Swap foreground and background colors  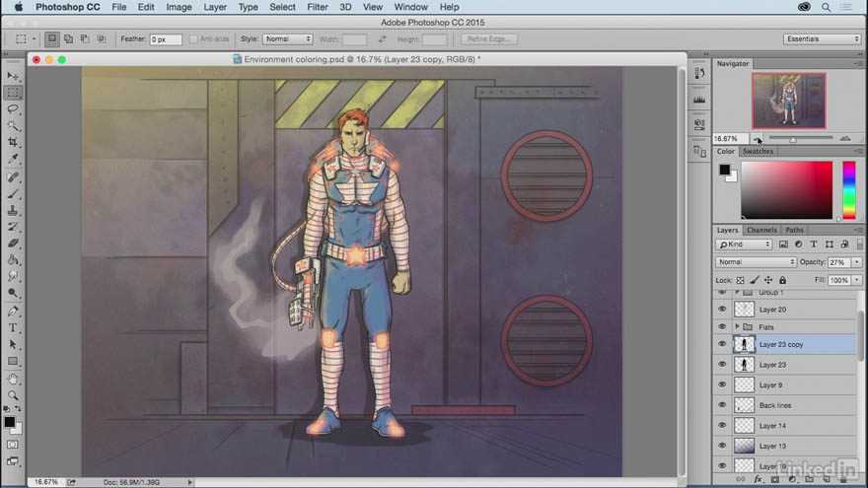click(x=19, y=409)
